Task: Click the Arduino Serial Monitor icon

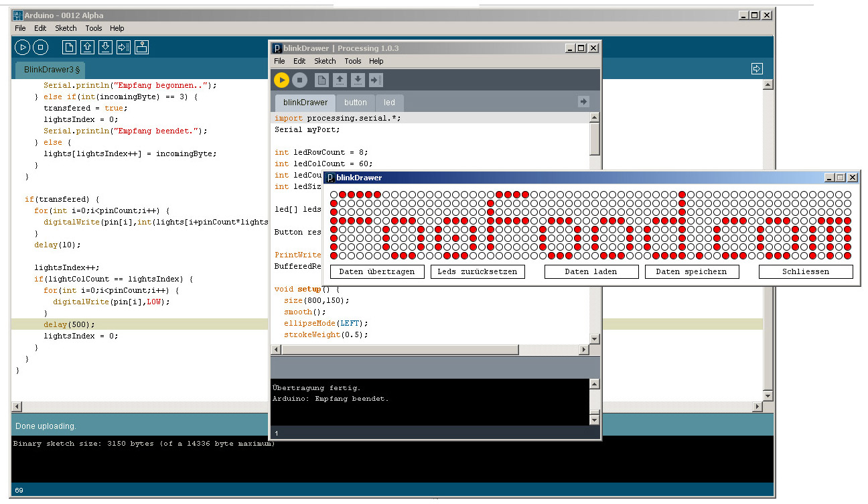Action: click(141, 47)
